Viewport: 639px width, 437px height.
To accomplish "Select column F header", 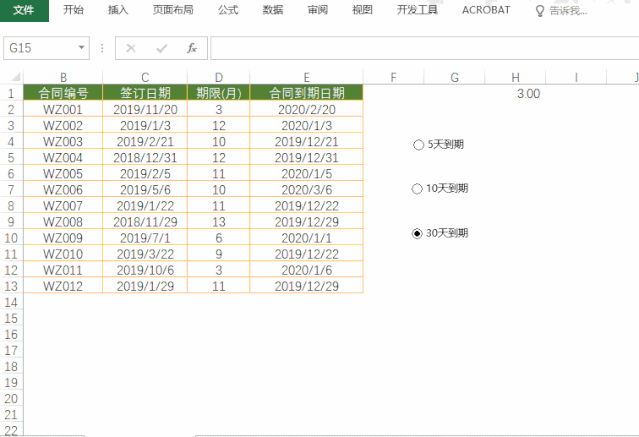I will [393, 77].
